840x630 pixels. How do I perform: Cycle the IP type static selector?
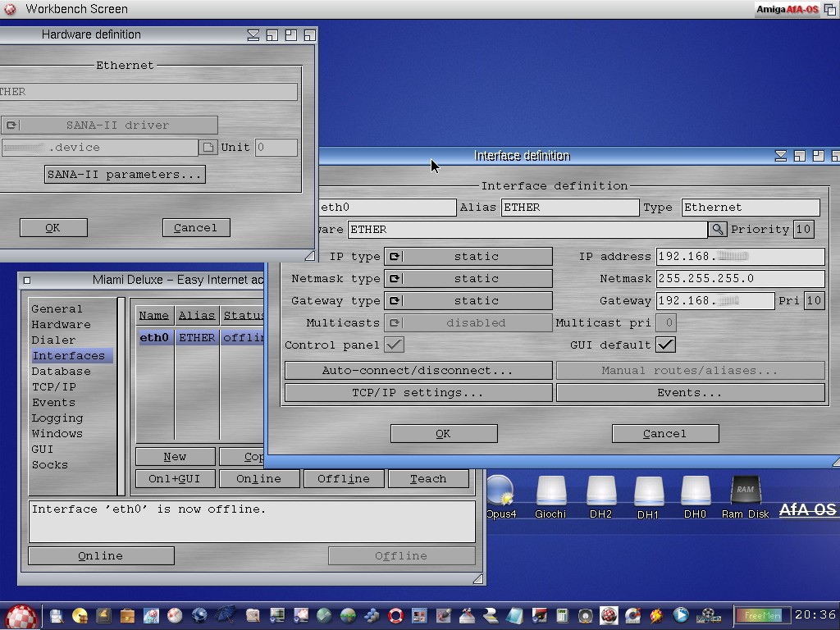click(468, 257)
